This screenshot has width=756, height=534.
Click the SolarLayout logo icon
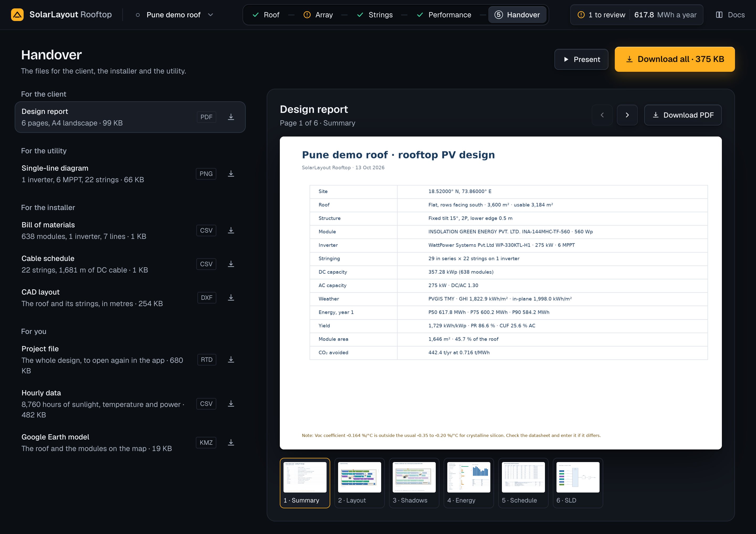(x=17, y=15)
